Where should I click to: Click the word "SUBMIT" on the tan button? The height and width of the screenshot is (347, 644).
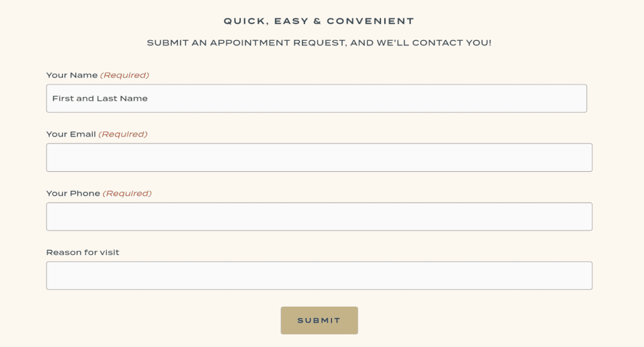[319, 321]
